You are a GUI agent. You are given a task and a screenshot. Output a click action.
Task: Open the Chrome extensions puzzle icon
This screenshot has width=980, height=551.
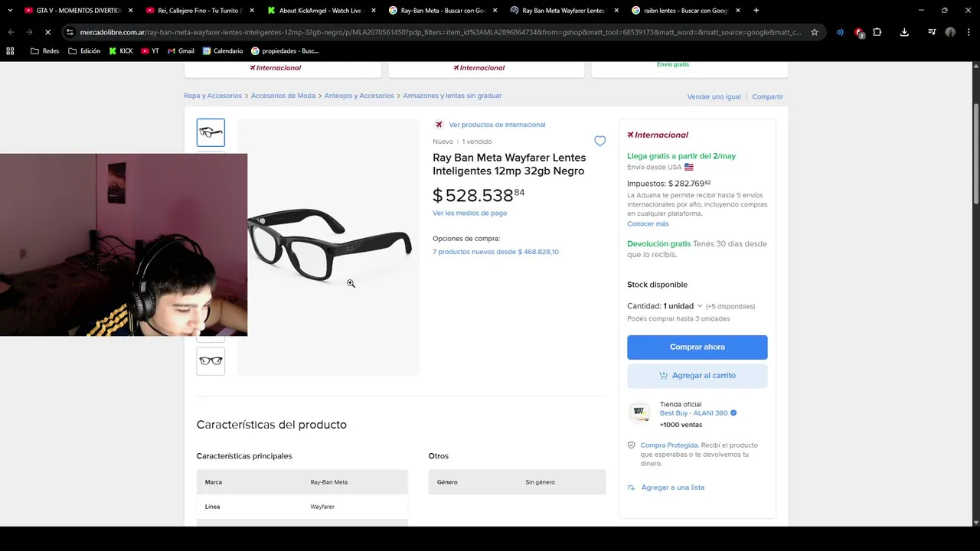pyautogui.click(x=877, y=32)
